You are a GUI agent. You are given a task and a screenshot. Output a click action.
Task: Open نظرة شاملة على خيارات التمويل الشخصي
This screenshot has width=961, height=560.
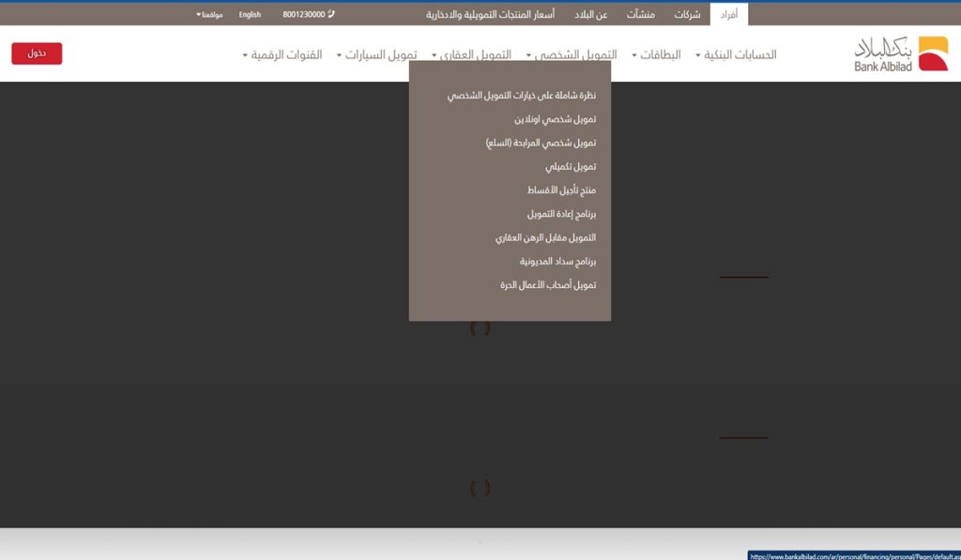tap(522, 96)
